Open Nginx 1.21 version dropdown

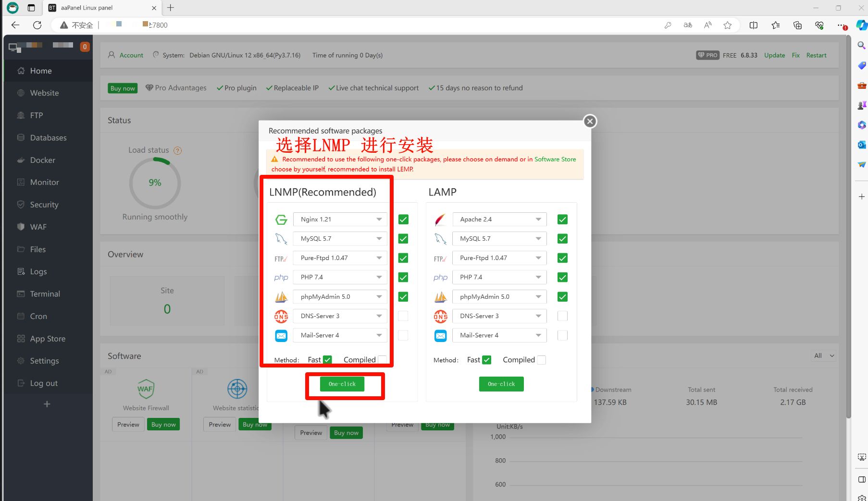(x=340, y=220)
